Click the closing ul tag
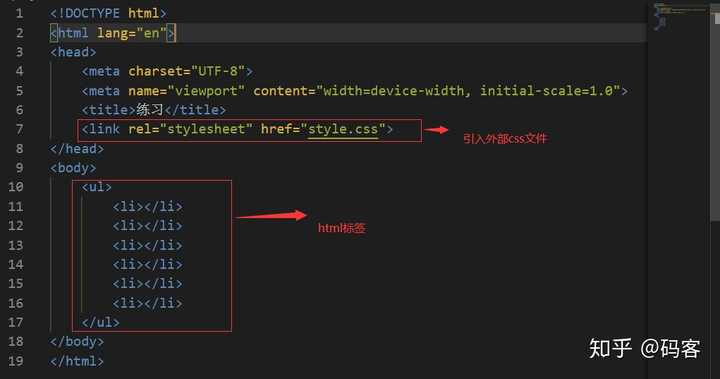The width and height of the screenshot is (720, 379). pos(101,322)
